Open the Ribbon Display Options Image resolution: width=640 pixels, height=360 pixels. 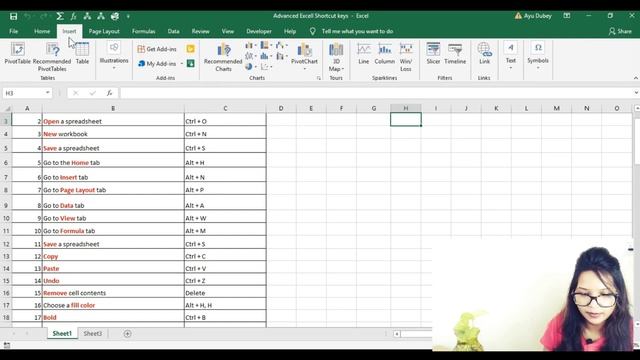[x=567, y=16]
